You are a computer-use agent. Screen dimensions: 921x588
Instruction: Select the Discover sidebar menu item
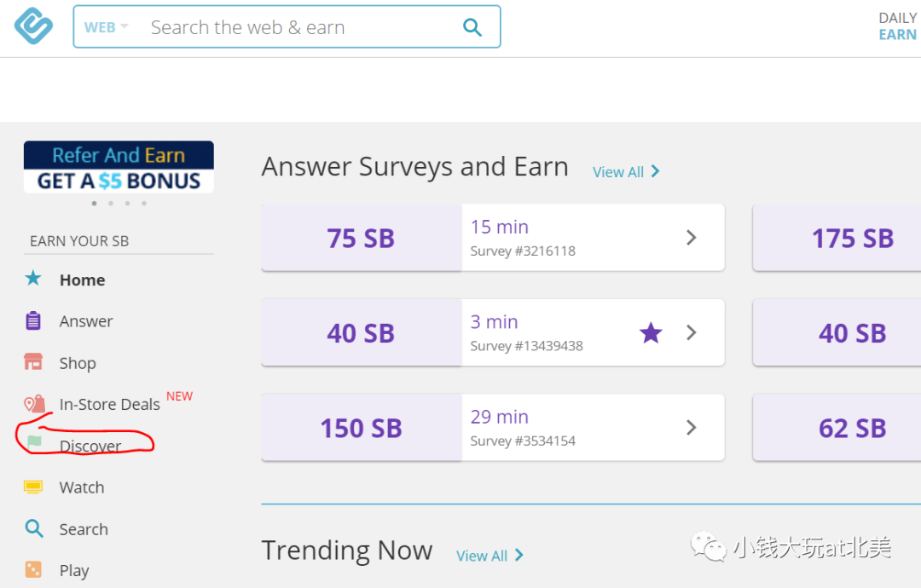(90, 446)
